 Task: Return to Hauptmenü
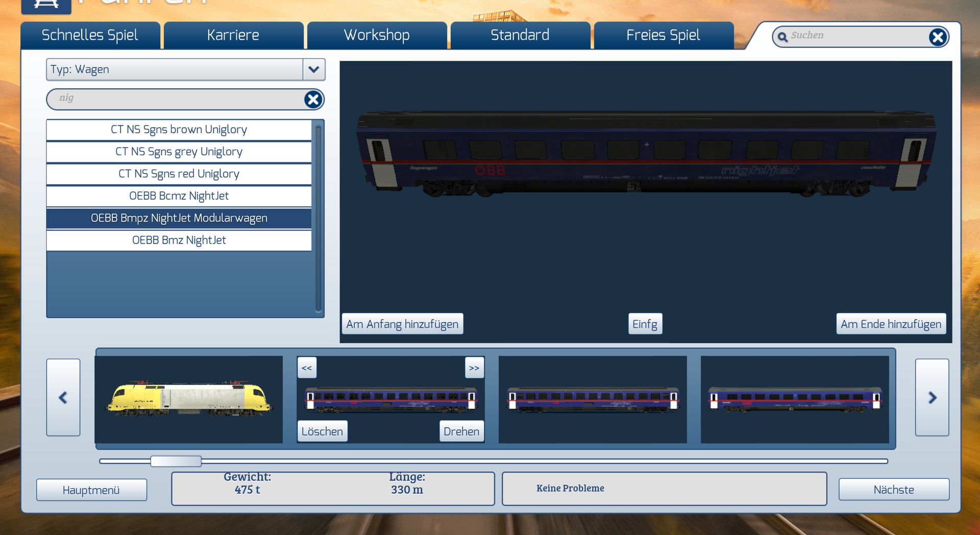coord(91,490)
